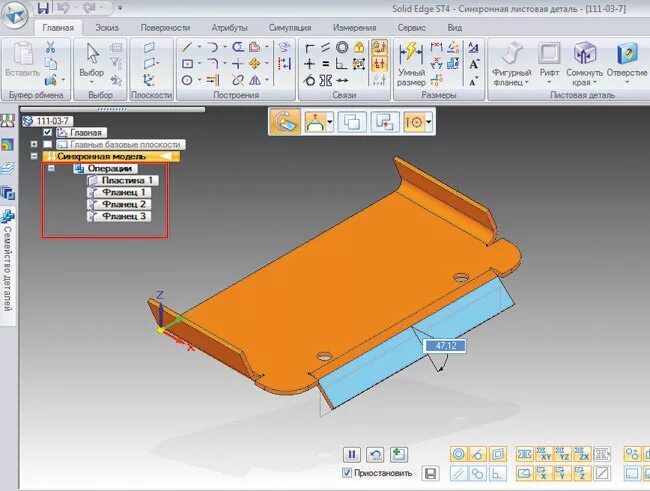
Task: Click the Cut scissors icon
Action: [50, 46]
